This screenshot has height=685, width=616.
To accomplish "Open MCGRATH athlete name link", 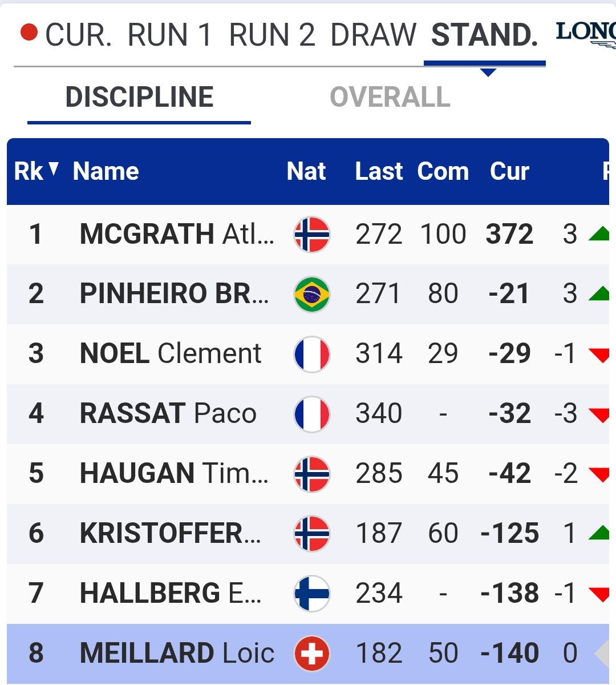I will coord(177,235).
